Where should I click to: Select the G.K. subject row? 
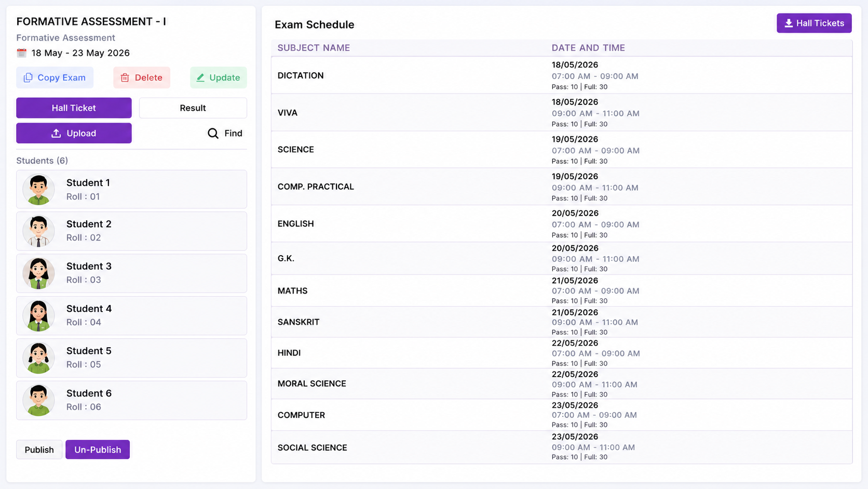[x=562, y=258]
